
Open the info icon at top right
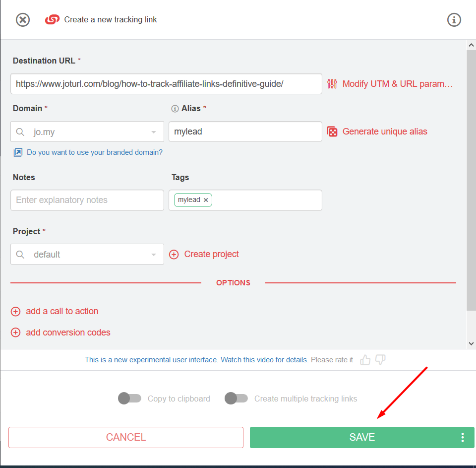(x=454, y=20)
